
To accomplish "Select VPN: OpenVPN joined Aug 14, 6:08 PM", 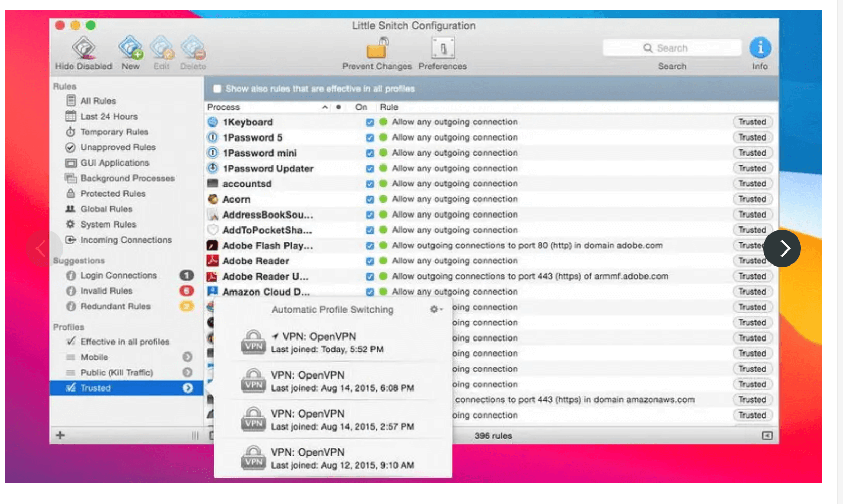I will pyautogui.click(x=333, y=381).
